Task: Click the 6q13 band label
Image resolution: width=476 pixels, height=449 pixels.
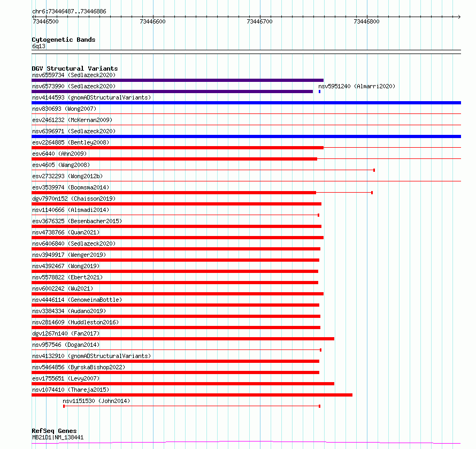Action: [39, 46]
